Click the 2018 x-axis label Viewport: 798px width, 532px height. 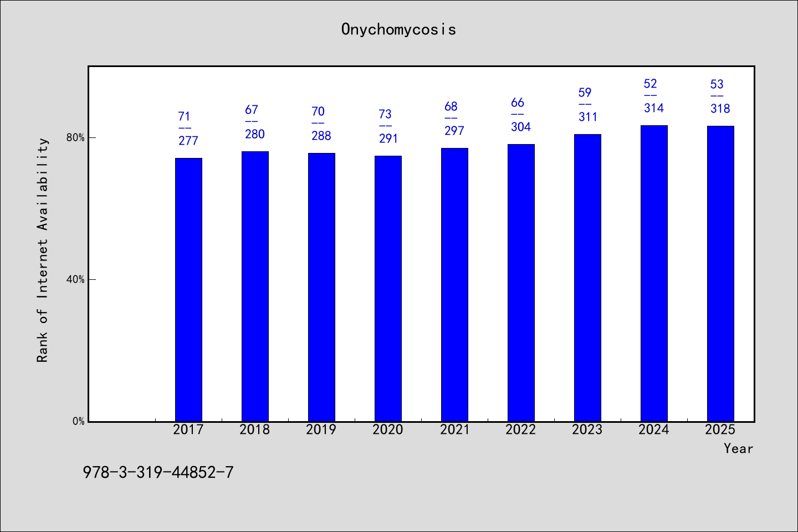click(255, 429)
